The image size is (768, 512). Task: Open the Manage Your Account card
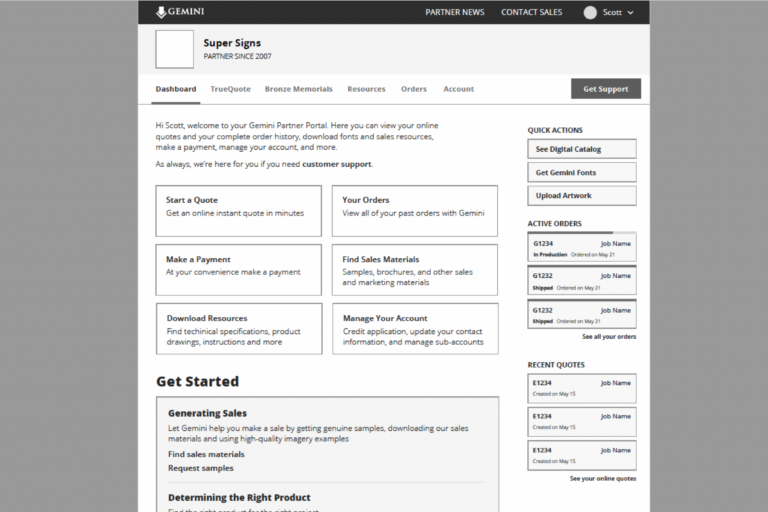(x=415, y=329)
